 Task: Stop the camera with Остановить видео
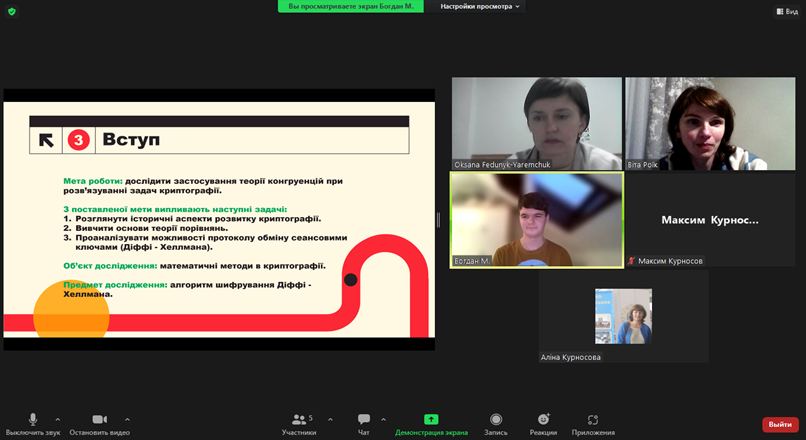[x=99, y=420]
